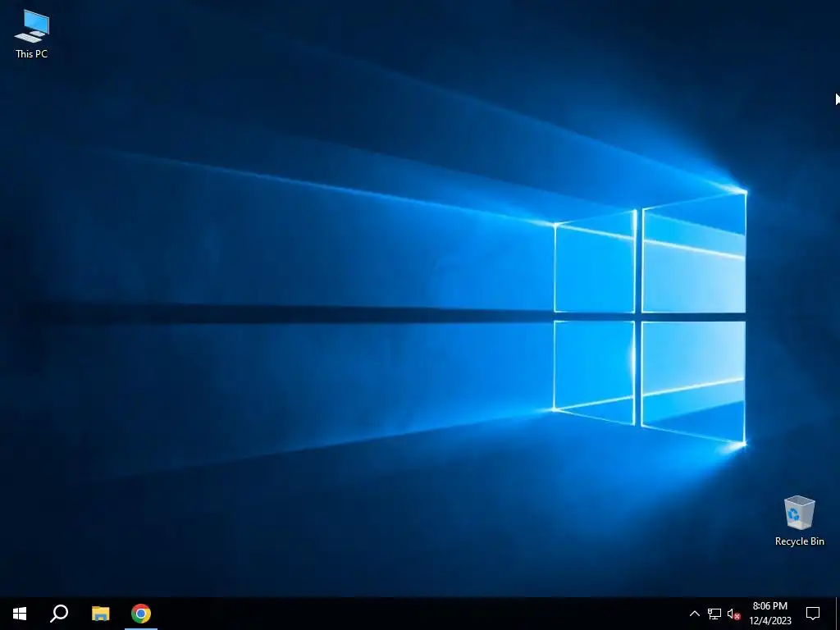Launch File Explorer from taskbar
The height and width of the screenshot is (630, 840).
100,614
